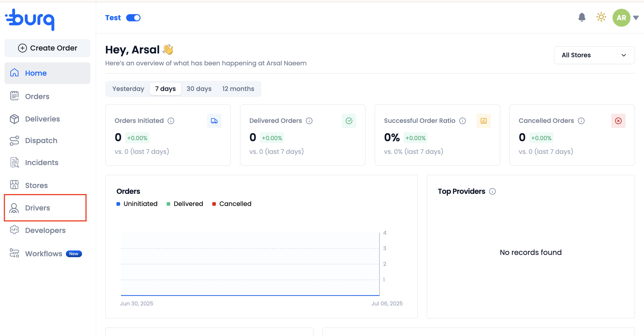
Task: Open Drivers via its person icon
Action: 14,208
